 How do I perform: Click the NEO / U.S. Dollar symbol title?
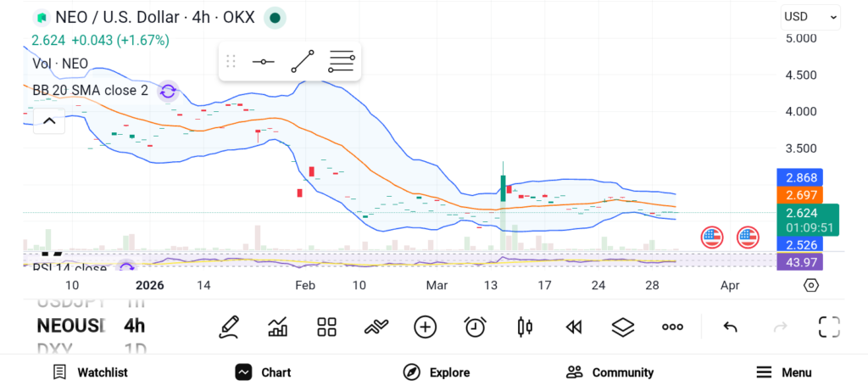tap(154, 17)
